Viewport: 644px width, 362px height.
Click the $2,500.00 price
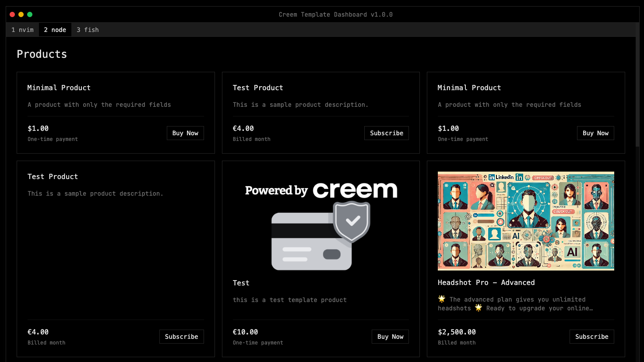[457, 332]
